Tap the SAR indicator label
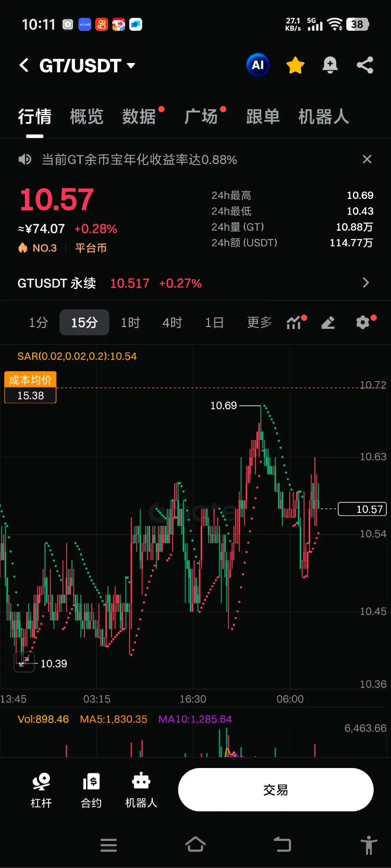Image resolution: width=391 pixels, height=868 pixels. pyautogui.click(x=77, y=356)
